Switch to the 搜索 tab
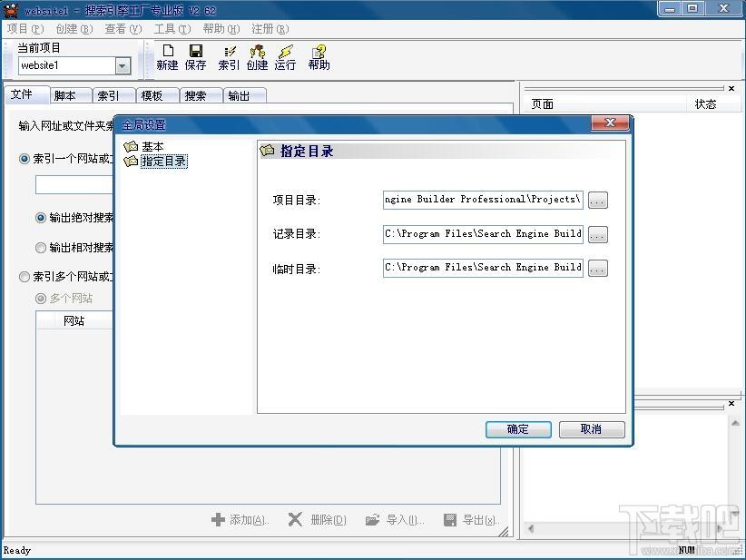Image resolution: width=746 pixels, height=560 pixels. point(201,95)
